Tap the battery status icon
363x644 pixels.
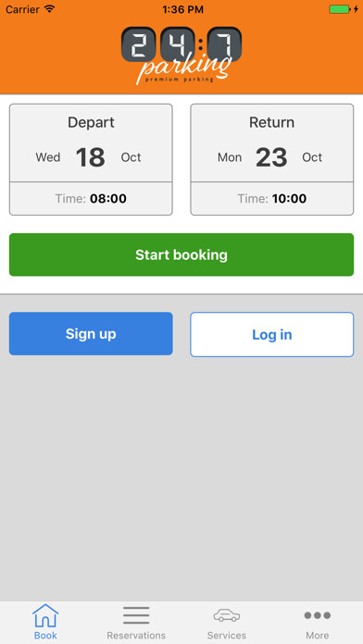point(340,9)
